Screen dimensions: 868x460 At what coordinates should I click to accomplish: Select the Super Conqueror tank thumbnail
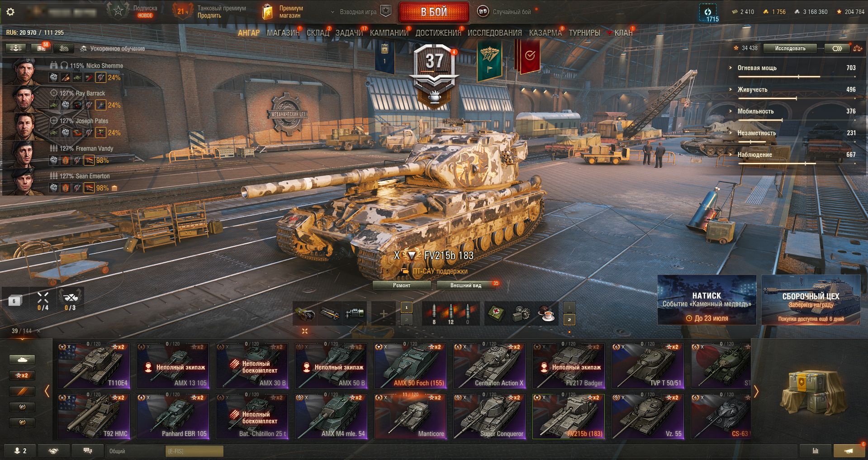[489, 416]
